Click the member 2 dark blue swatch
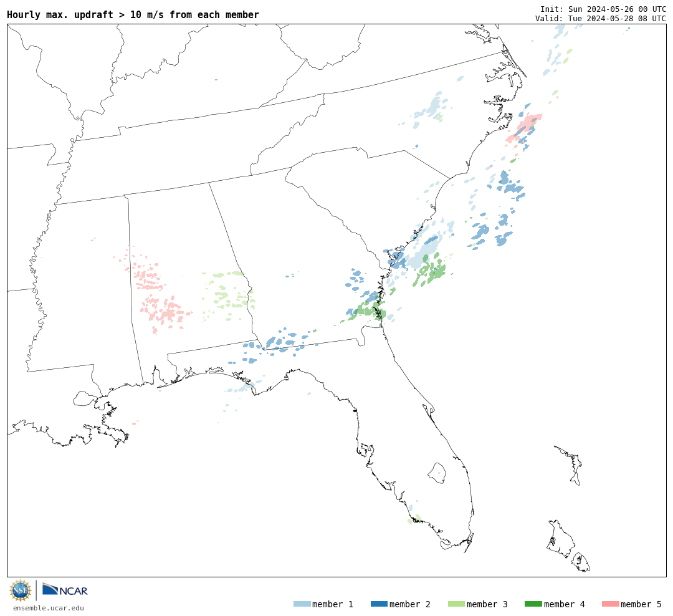Screen dimensions: 673x616 pos(379,604)
